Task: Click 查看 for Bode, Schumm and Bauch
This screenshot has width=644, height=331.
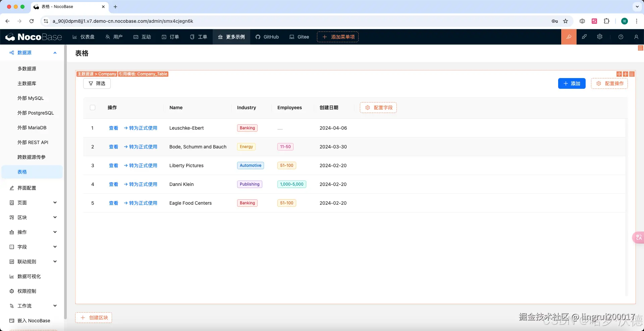Action: coord(114,147)
